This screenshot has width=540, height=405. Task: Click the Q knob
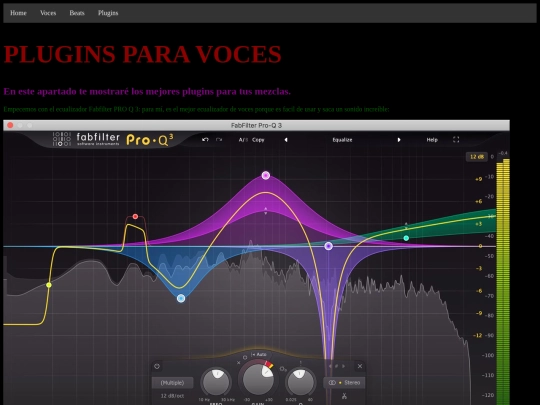[x=300, y=382]
